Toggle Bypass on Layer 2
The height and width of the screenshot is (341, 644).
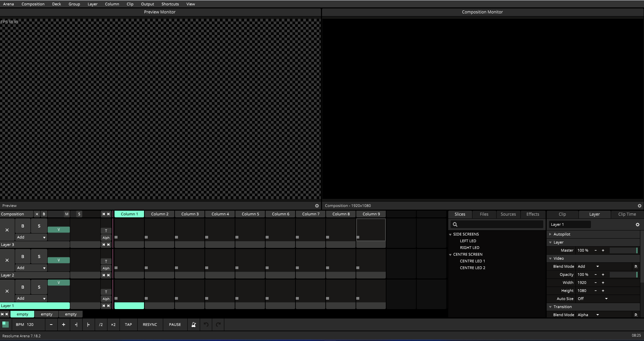23,257
